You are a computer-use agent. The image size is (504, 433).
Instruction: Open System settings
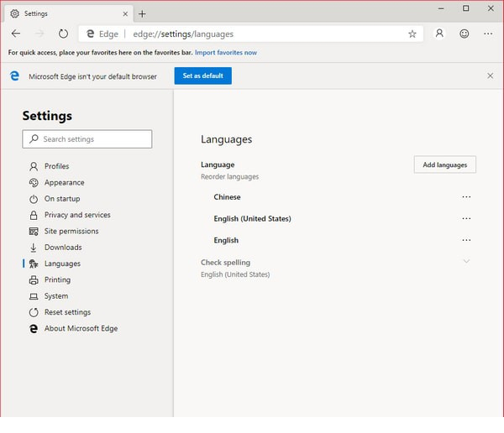(56, 296)
